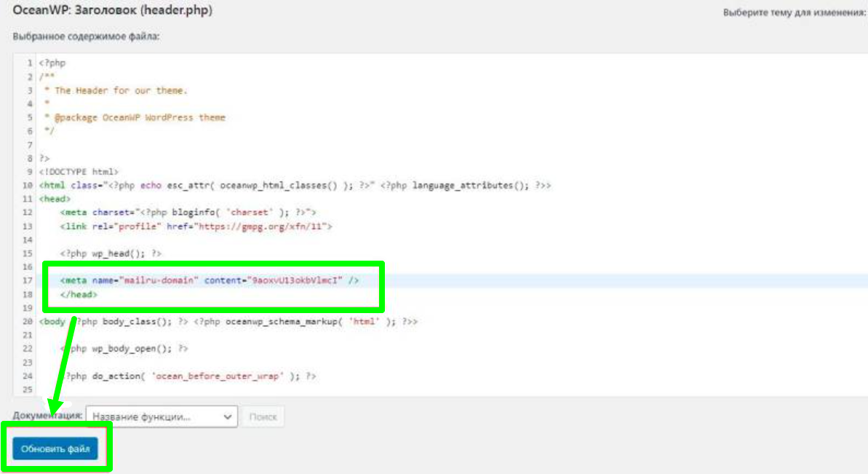Click the mailru-domain meta tag on line 17
The height and width of the screenshot is (474, 868).
(210, 280)
